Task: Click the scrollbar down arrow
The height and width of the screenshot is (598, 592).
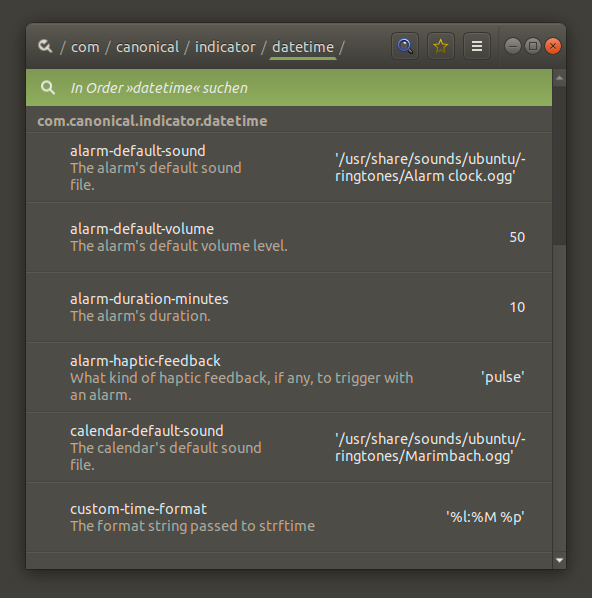Action: coord(560,560)
